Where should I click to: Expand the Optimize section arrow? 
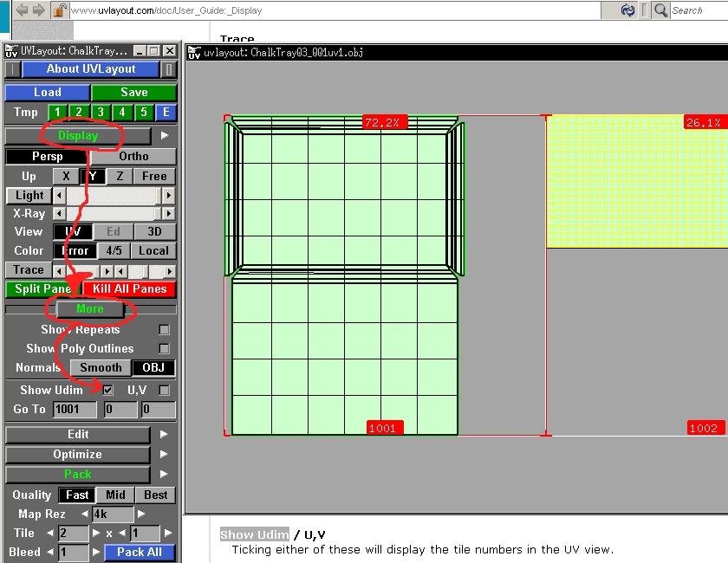164,455
